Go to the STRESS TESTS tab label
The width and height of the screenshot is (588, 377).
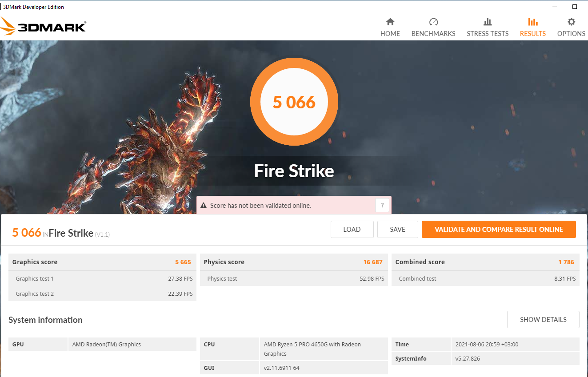click(488, 34)
